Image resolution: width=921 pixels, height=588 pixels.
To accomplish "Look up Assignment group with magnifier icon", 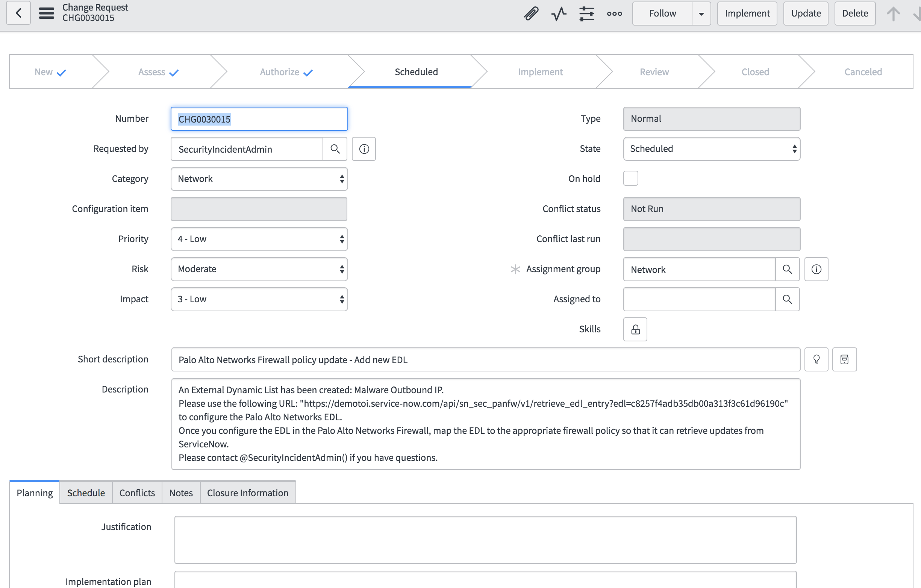I will coord(787,269).
